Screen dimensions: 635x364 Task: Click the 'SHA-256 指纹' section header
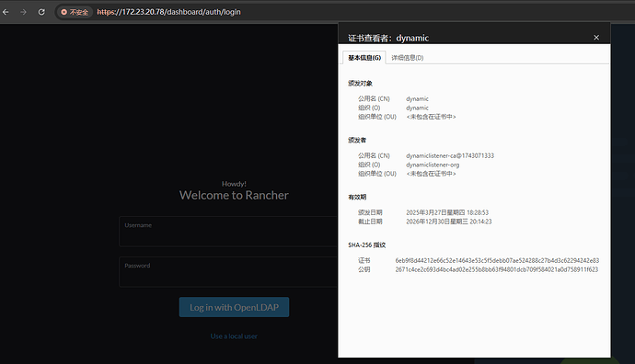pos(366,245)
